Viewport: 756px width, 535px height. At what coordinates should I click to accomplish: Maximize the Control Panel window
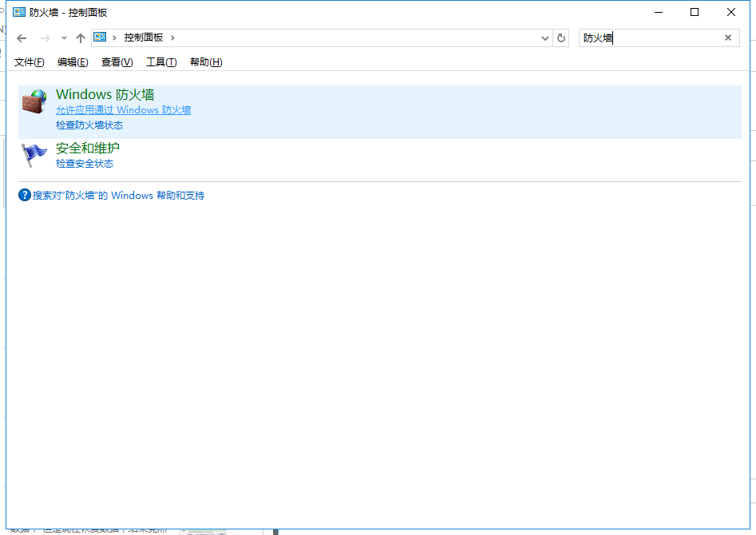point(695,12)
